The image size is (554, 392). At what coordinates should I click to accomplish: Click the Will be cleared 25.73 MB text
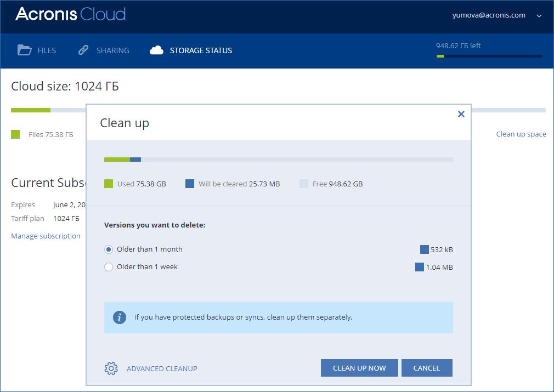pyautogui.click(x=239, y=184)
